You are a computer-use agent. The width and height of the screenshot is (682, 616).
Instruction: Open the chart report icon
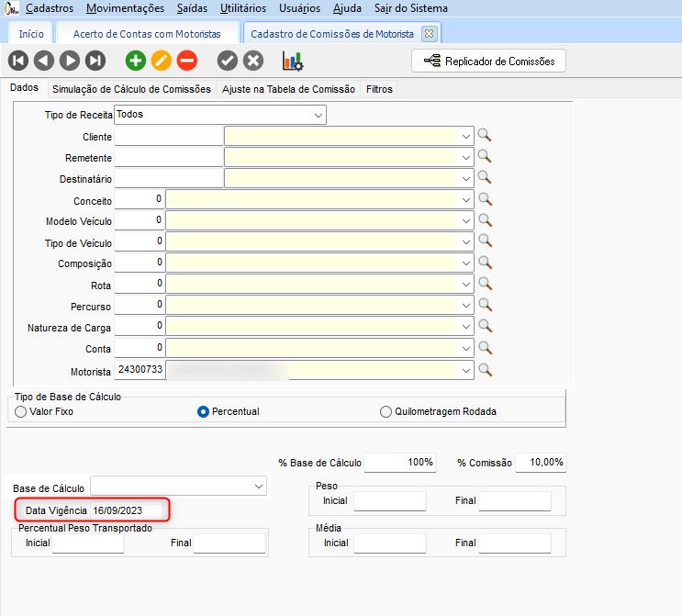click(x=293, y=61)
